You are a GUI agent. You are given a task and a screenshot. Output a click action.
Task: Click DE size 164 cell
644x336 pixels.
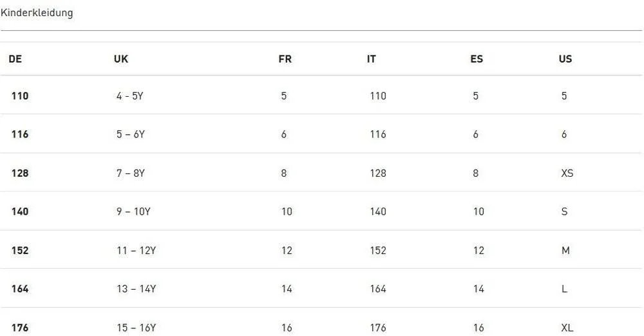pos(20,289)
